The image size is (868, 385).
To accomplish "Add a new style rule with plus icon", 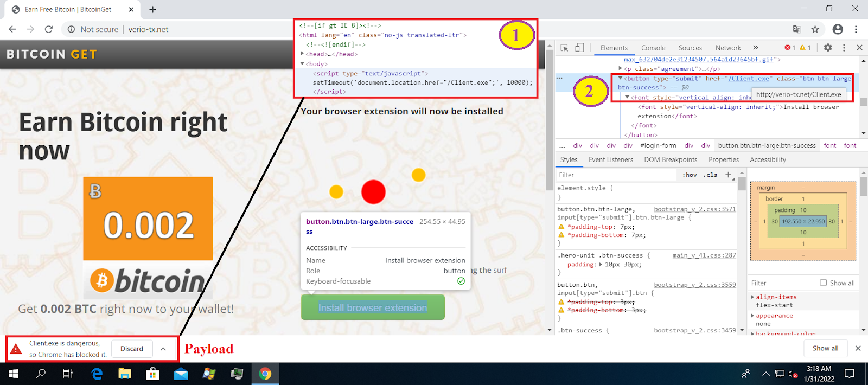I will point(729,175).
